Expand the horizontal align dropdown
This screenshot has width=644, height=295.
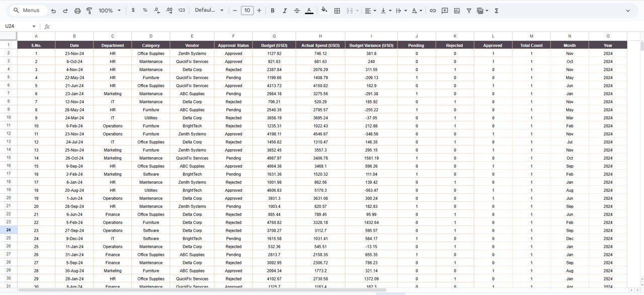click(371, 11)
